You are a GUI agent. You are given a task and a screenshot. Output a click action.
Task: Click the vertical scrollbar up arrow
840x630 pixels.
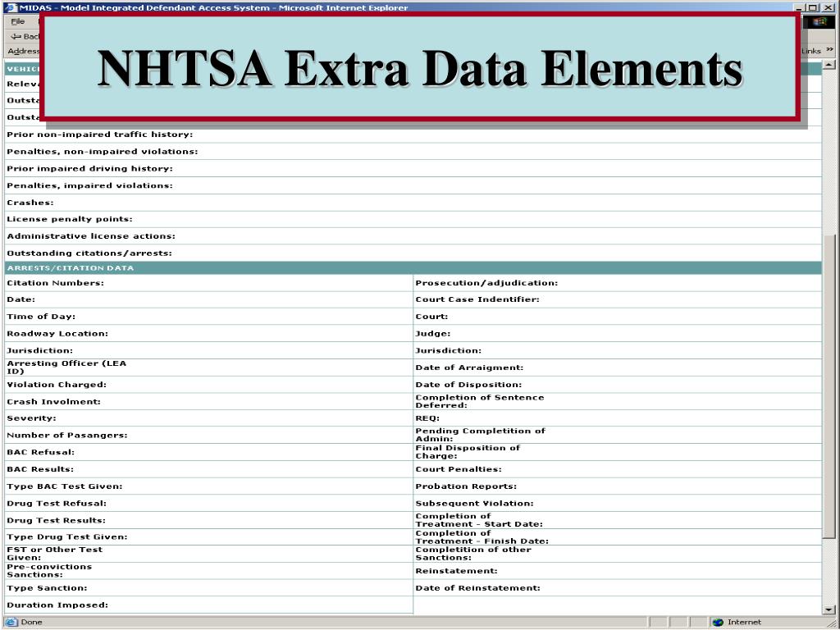[829, 65]
